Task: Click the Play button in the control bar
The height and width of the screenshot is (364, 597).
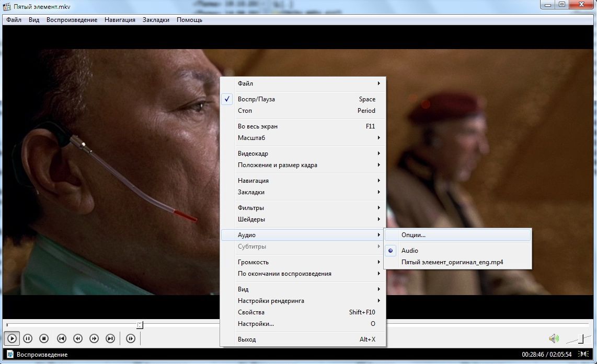Action: click(x=12, y=338)
